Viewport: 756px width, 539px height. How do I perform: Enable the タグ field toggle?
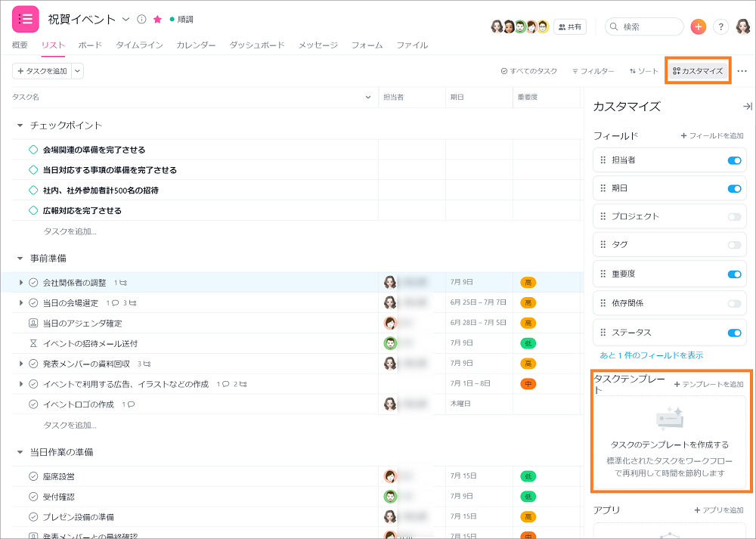coord(734,245)
